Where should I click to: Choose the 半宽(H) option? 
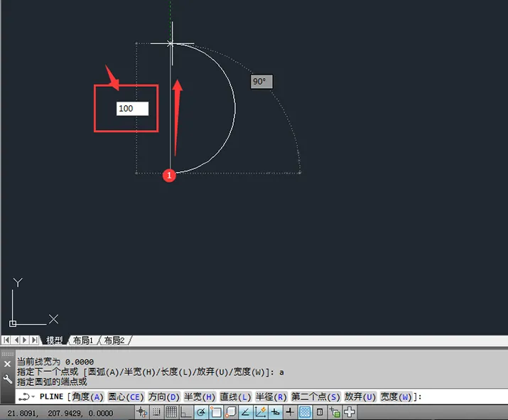click(x=200, y=397)
